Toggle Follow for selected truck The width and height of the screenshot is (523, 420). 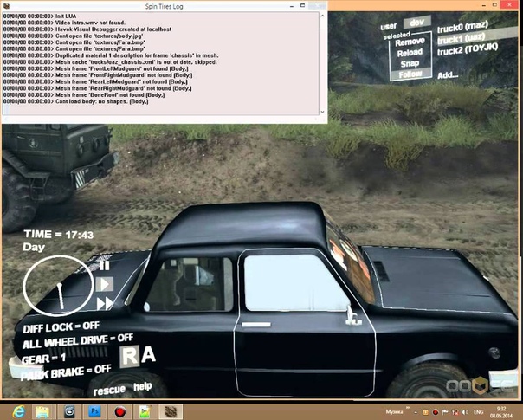click(410, 74)
